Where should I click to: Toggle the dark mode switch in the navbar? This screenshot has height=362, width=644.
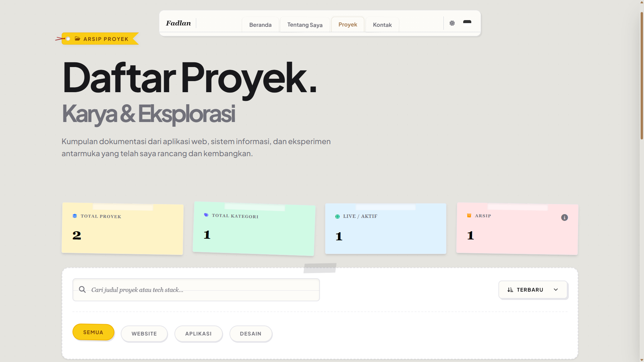(x=467, y=22)
